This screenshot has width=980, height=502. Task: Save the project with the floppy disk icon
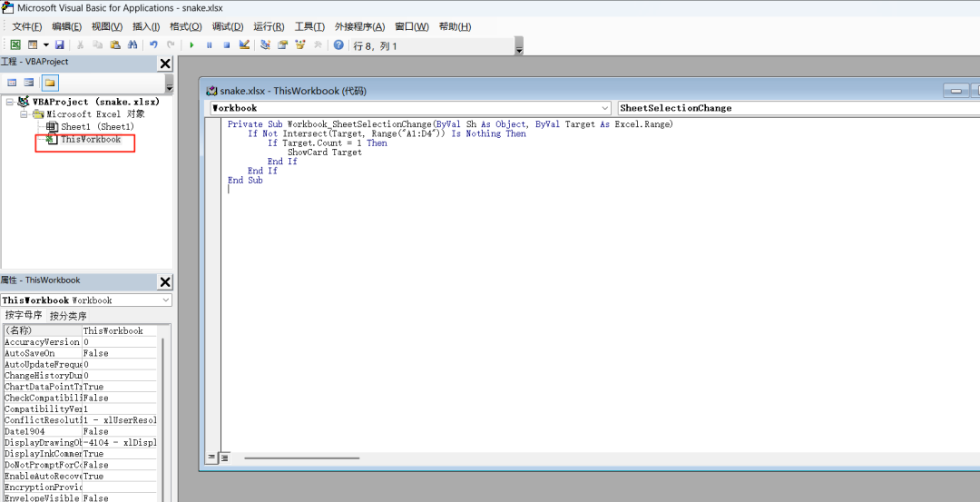[59, 45]
